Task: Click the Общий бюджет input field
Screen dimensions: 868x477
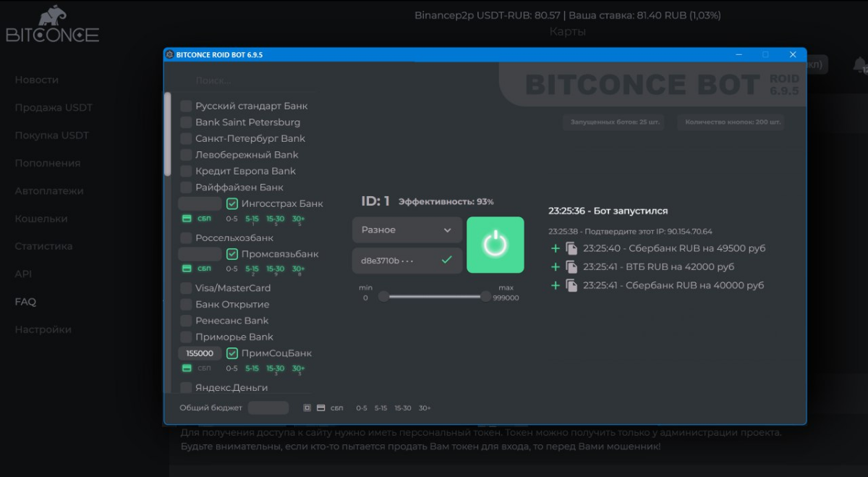Action: (268, 408)
